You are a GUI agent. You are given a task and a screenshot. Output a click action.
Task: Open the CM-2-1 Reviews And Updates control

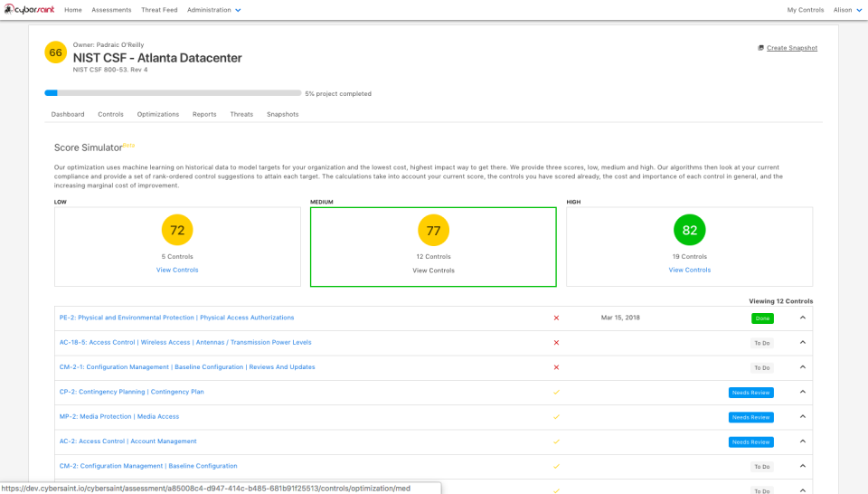[x=187, y=366]
